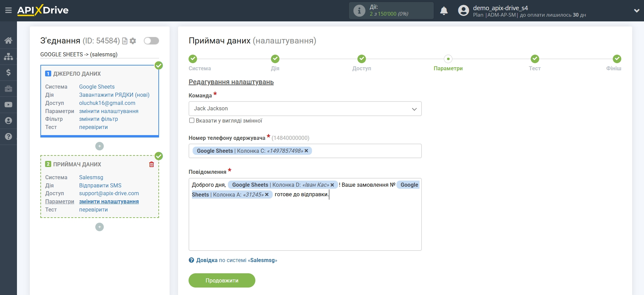
Task: Click the Довідка help icon
Action: tap(191, 260)
